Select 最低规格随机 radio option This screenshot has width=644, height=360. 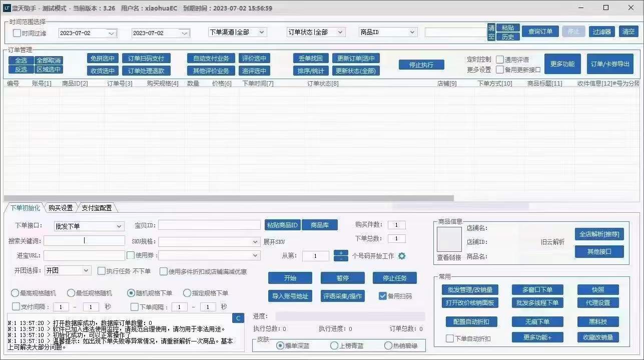click(x=71, y=293)
